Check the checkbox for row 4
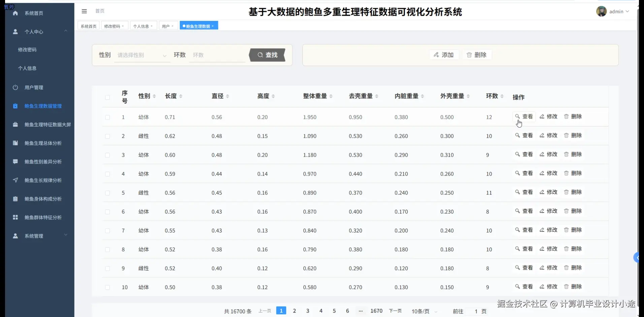The width and height of the screenshot is (644, 317). [107, 174]
